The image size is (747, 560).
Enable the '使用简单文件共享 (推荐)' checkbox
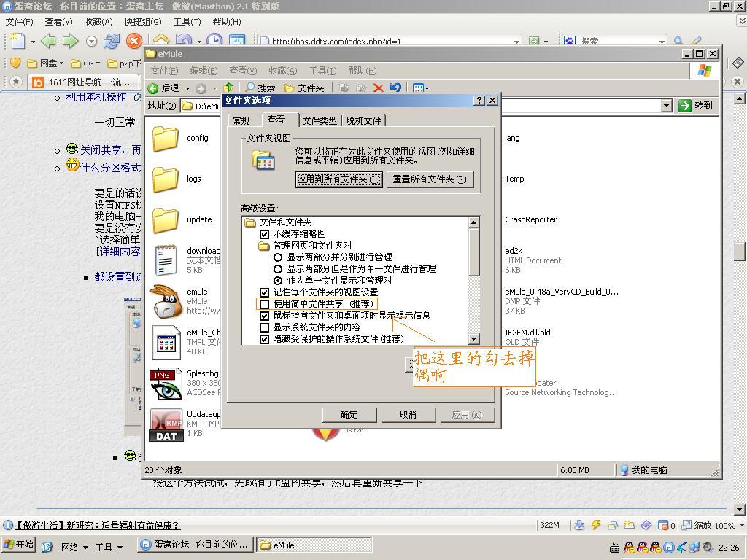264,304
